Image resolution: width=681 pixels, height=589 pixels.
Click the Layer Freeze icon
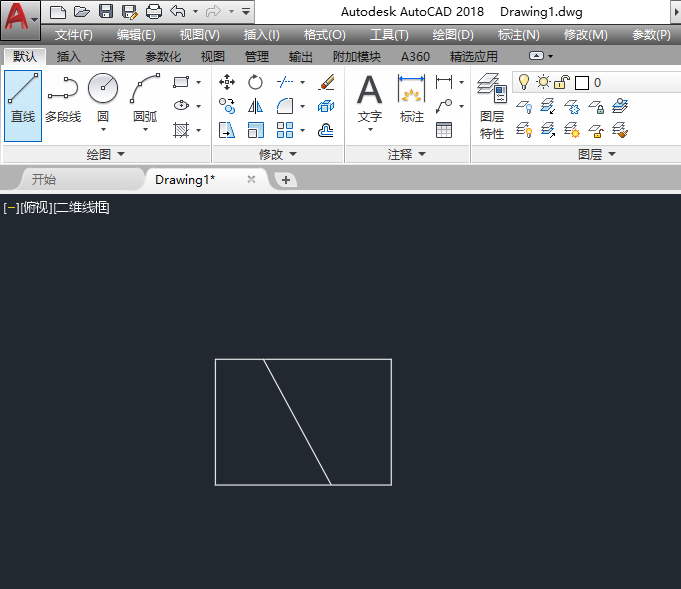[x=572, y=106]
